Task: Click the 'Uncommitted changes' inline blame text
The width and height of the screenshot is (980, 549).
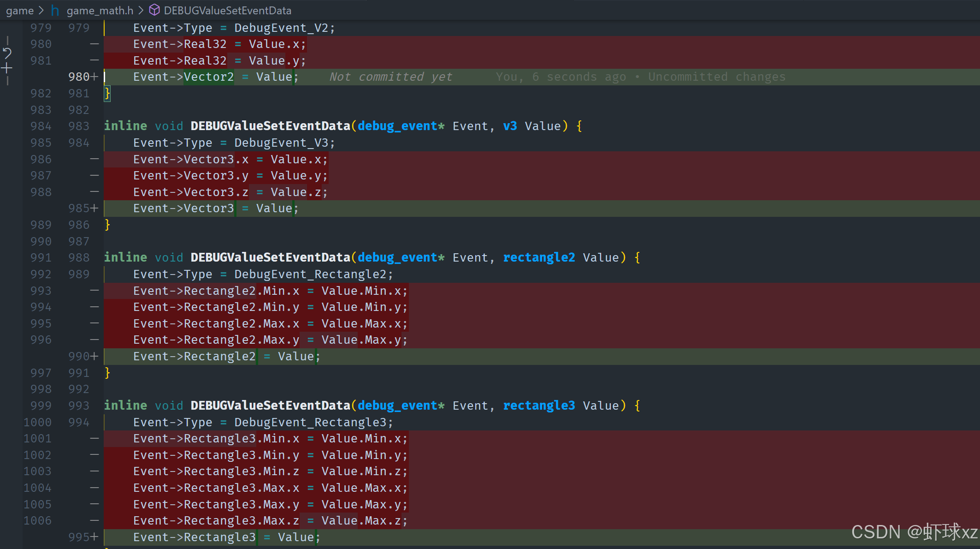Action: (716, 77)
